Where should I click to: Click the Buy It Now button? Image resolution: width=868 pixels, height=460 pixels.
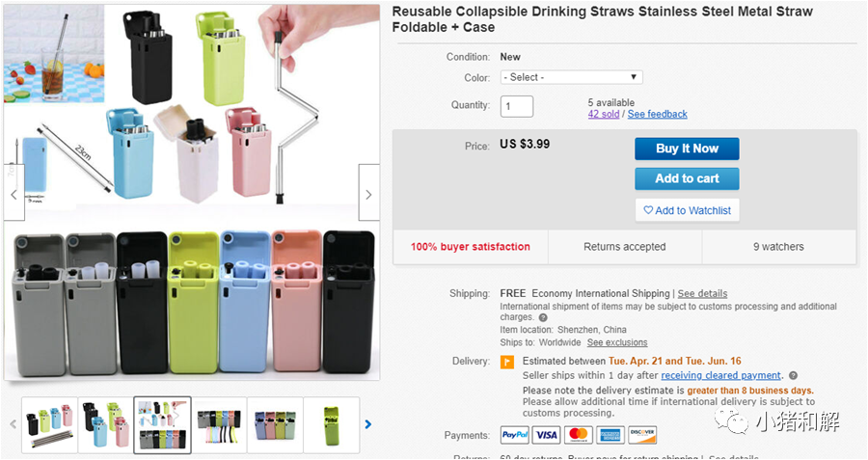pyautogui.click(x=687, y=149)
